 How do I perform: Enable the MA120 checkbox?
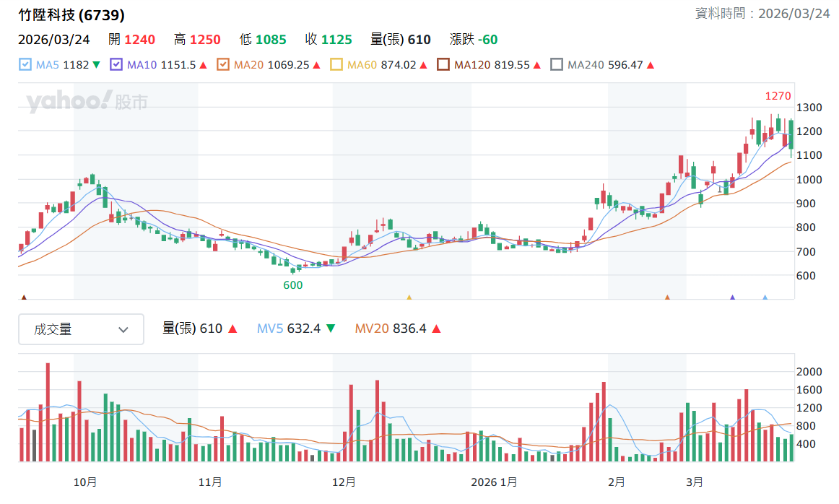[x=443, y=65]
